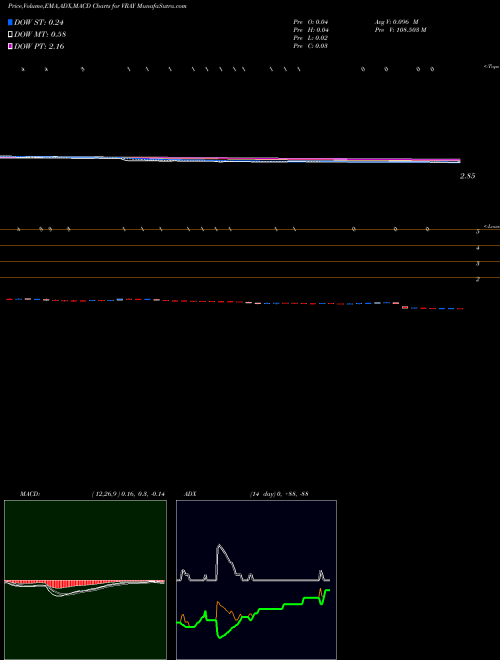The height and width of the screenshot is (660, 500).
Task: Select the 'DOW MT: 0.58' legend text
Action: point(40,35)
